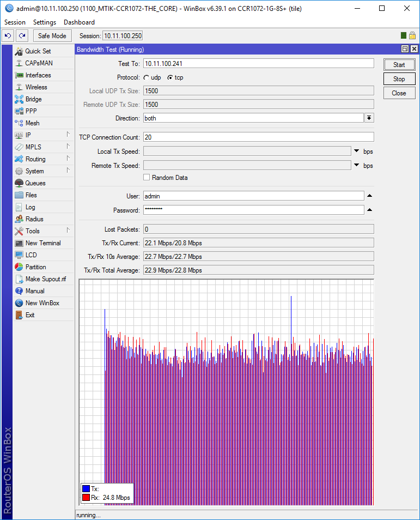Open Quick Set from sidebar
The width and height of the screenshot is (420, 520).
[x=38, y=51]
